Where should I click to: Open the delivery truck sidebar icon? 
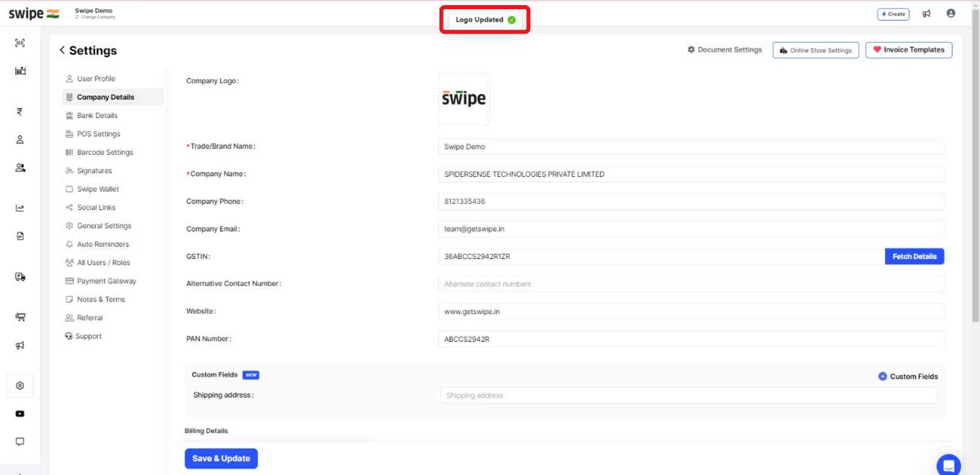[x=20, y=277]
